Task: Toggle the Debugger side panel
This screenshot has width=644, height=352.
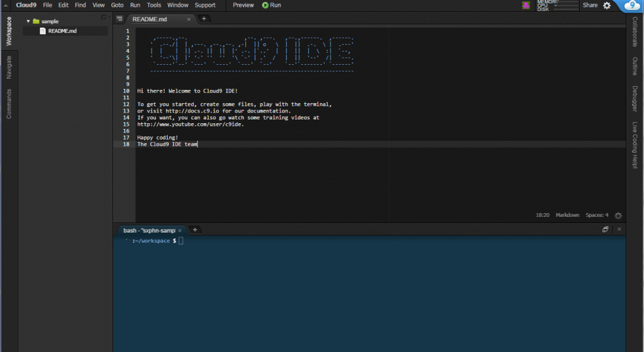Action: point(635,99)
